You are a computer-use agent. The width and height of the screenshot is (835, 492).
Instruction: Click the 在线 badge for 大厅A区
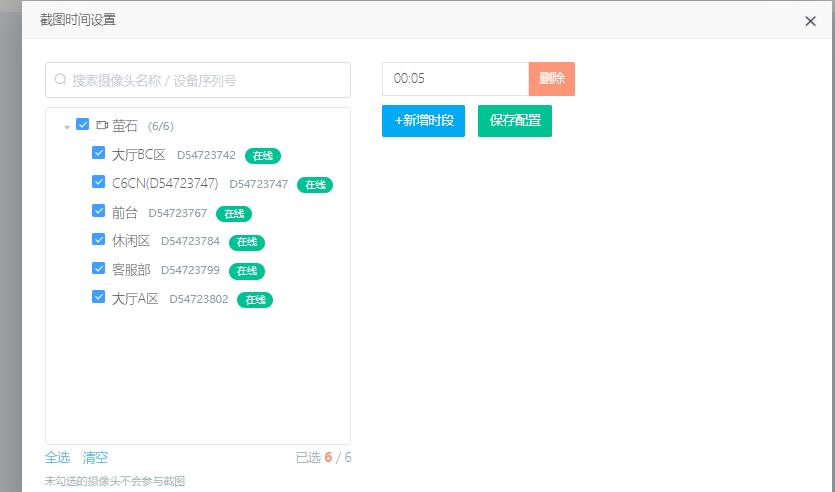click(255, 300)
